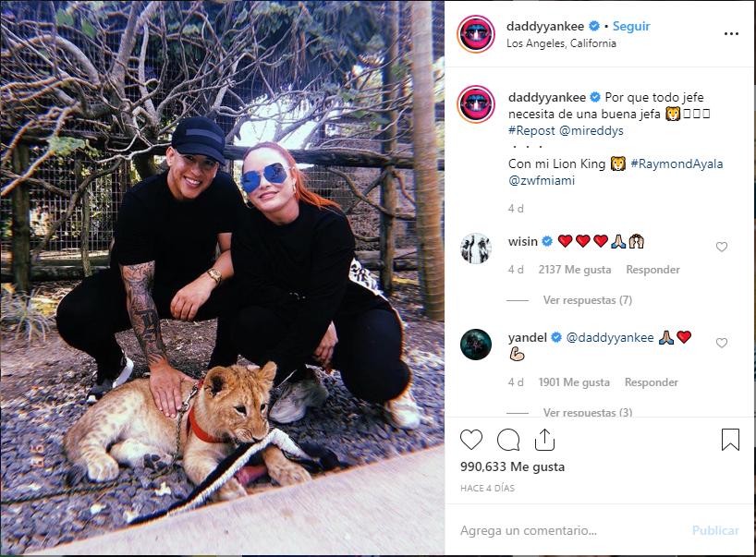Viewport: 756px width, 557px height.
Task: Open the #RaymondAyala hashtag
Action: 677,163
